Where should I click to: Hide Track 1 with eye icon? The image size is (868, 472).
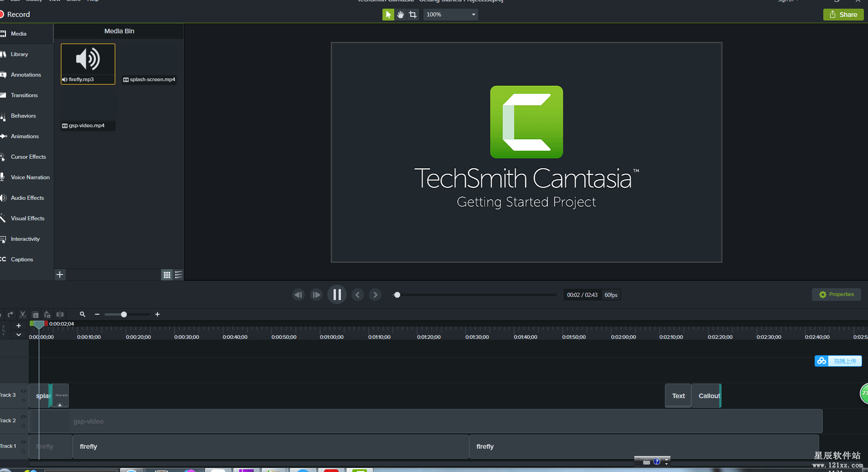coord(23,442)
